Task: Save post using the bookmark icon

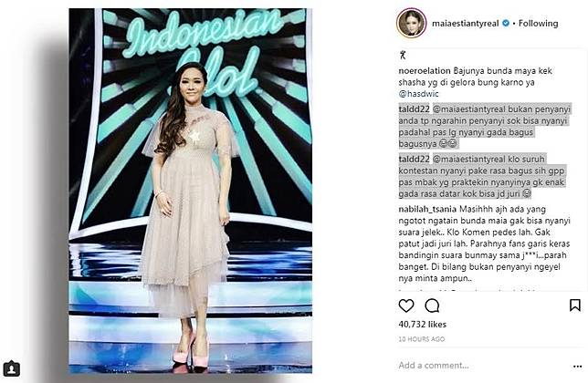Action: tap(575, 305)
